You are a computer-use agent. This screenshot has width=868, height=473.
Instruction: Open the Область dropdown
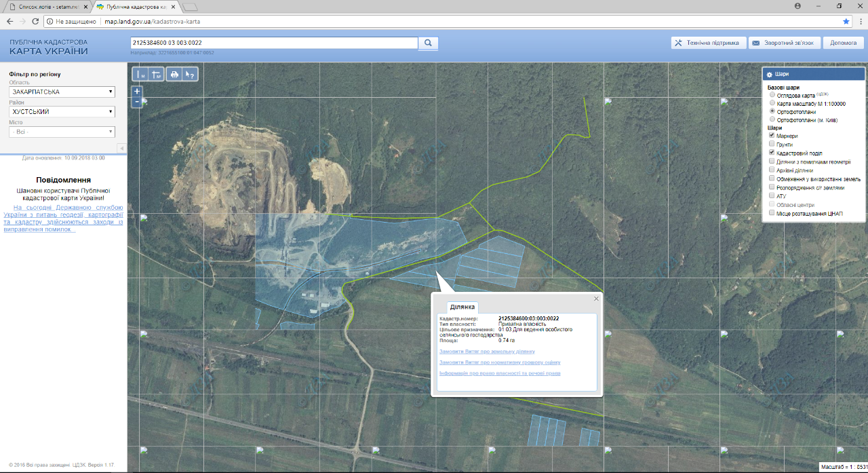62,92
